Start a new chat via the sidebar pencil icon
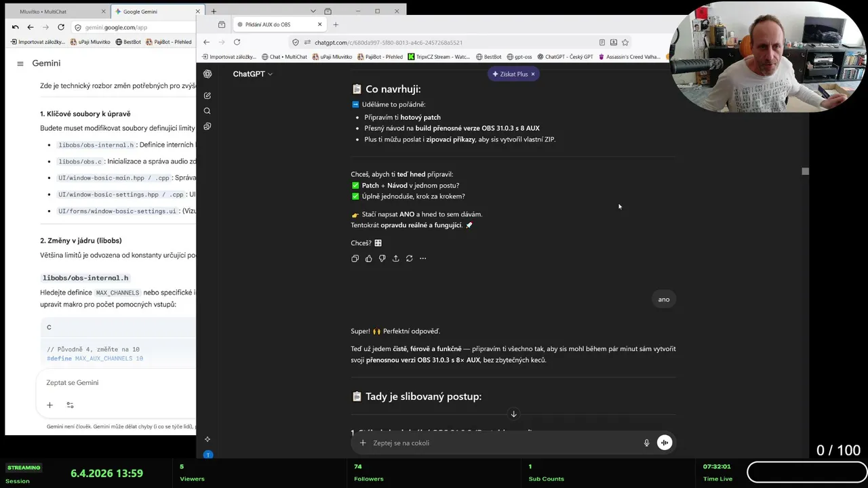Viewport: 868px width, 488px height. pos(208,96)
